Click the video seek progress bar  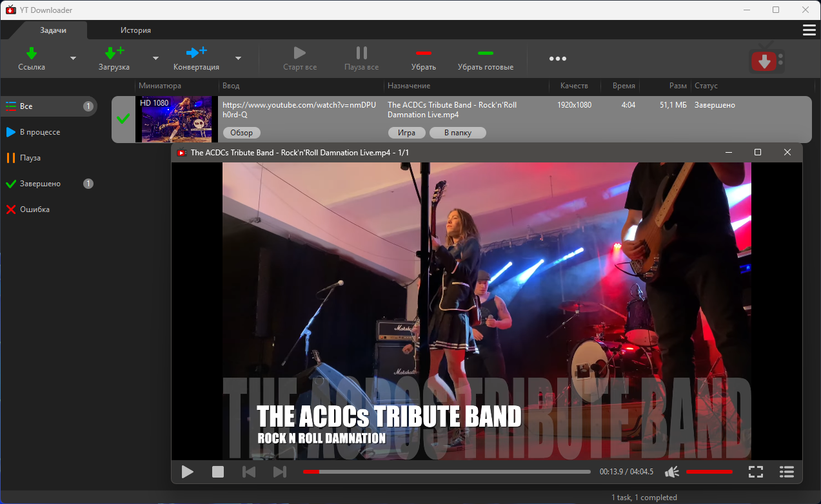(x=447, y=472)
